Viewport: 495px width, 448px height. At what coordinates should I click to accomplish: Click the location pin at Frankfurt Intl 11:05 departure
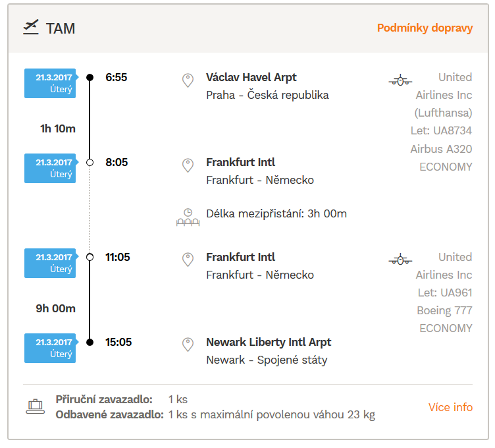[188, 260]
